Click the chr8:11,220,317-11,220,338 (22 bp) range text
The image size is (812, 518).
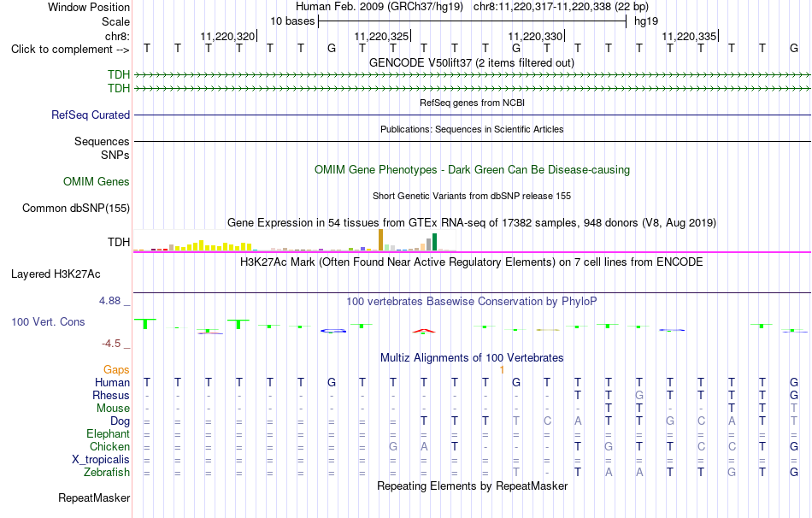(x=561, y=7)
